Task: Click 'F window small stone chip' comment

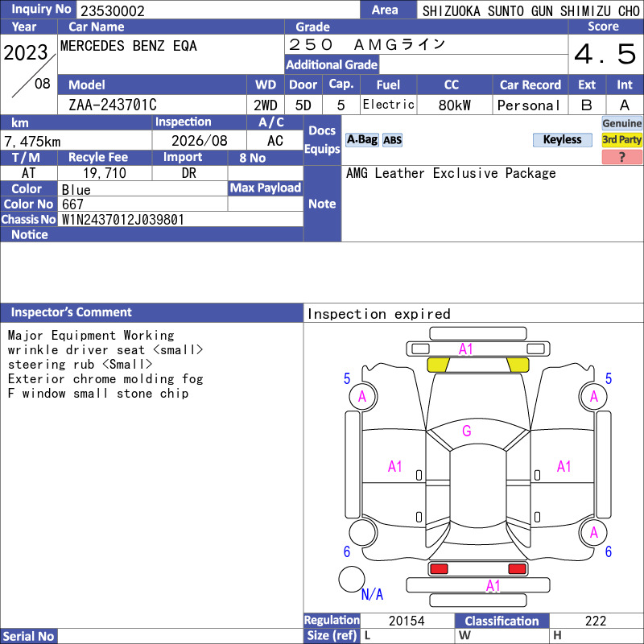Action: pyautogui.click(x=98, y=394)
